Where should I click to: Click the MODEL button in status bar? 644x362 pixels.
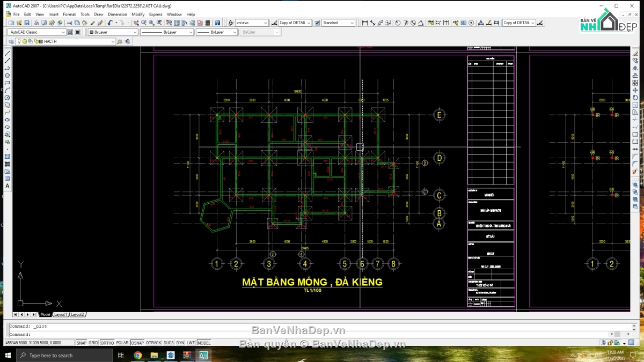tap(204, 343)
